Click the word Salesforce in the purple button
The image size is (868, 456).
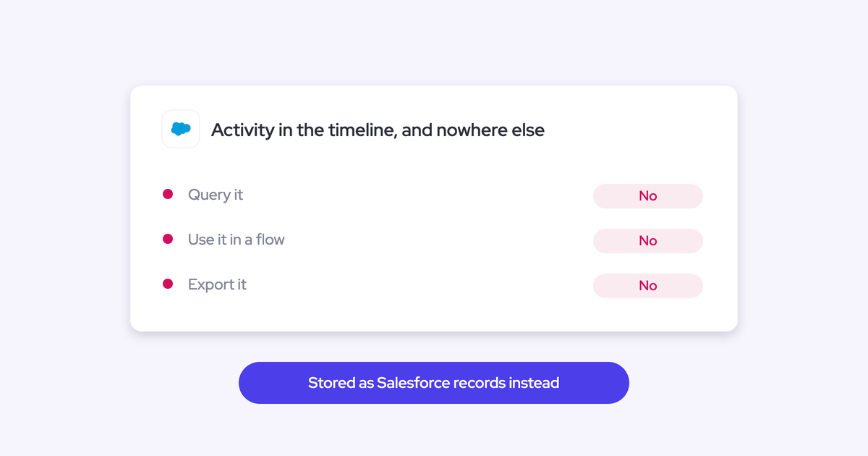[x=413, y=383]
